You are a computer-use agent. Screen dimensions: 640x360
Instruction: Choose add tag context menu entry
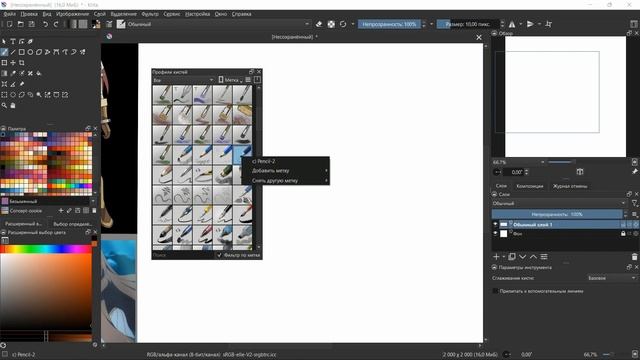(286, 171)
